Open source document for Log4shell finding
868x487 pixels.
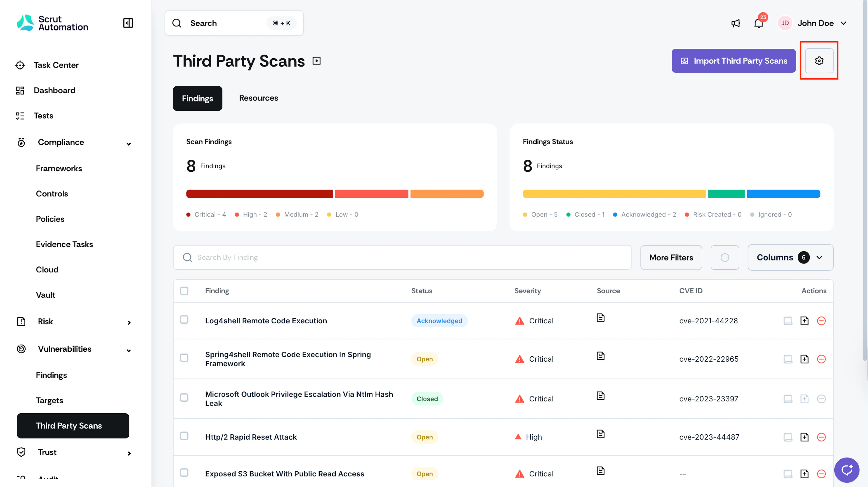[600, 318]
